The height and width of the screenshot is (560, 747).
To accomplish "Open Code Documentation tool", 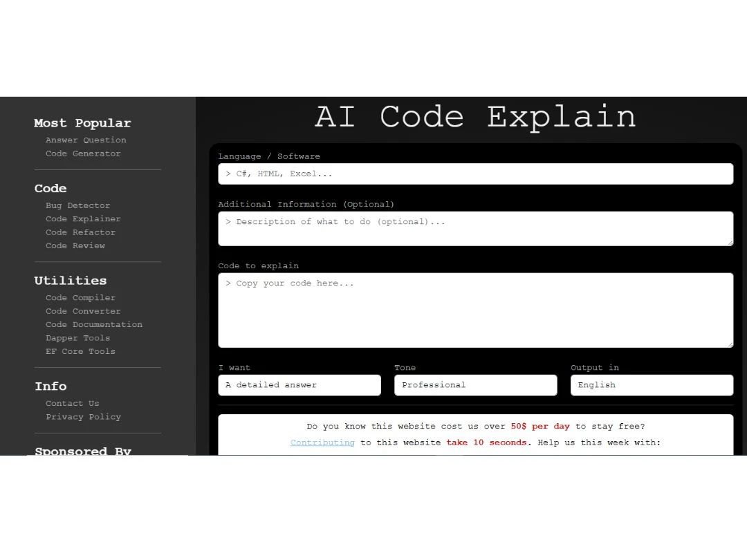I will pyautogui.click(x=94, y=324).
